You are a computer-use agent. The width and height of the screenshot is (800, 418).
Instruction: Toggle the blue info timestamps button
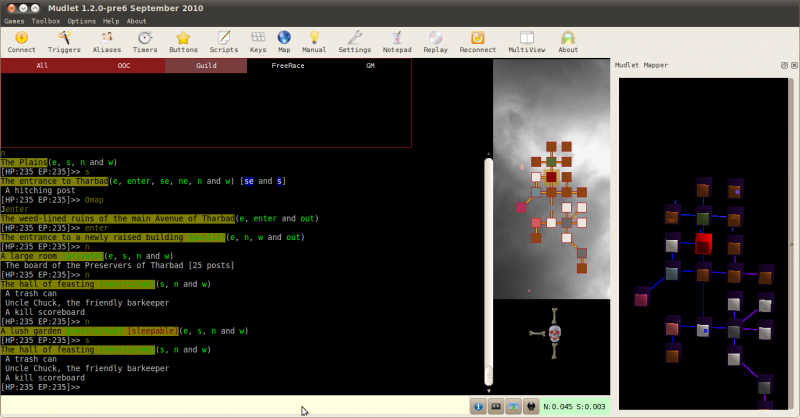tap(478, 406)
